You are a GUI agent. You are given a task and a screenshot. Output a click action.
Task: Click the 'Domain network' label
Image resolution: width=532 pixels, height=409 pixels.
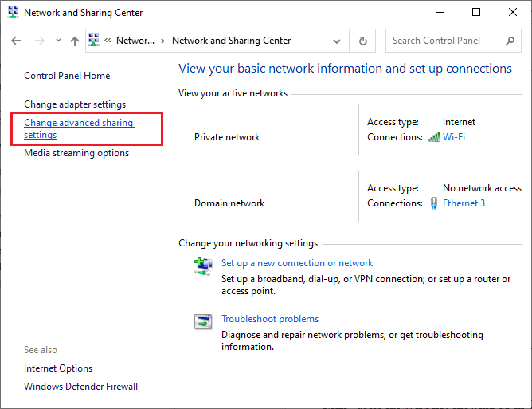(x=229, y=203)
